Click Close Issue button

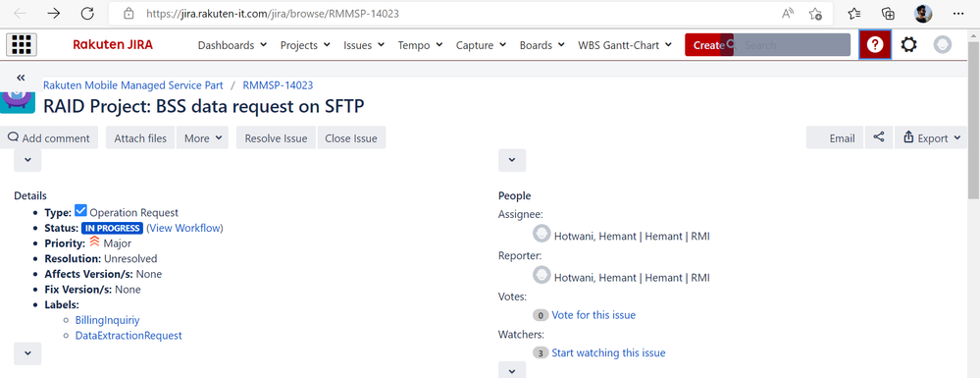(x=351, y=137)
